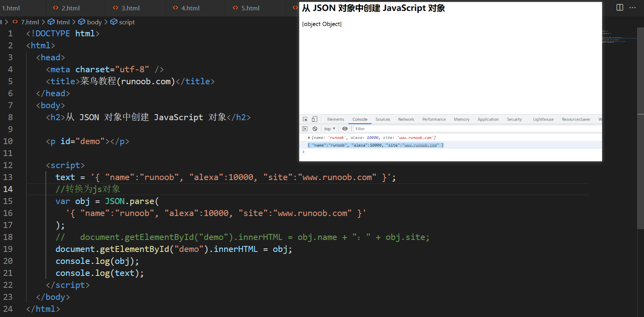Open the ResourcesSaver tab
644x317 pixels.
(x=576, y=119)
